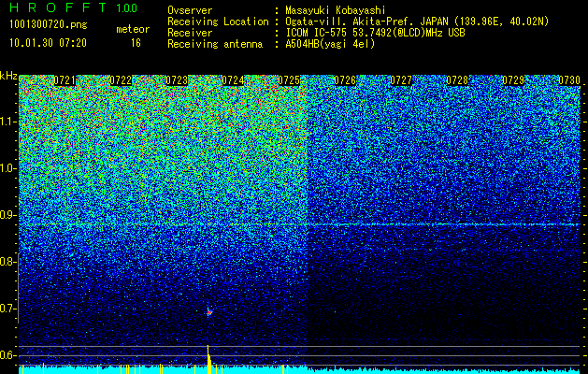Select the filename 1001300720.png
The image size is (588, 374).
tap(49, 25)
